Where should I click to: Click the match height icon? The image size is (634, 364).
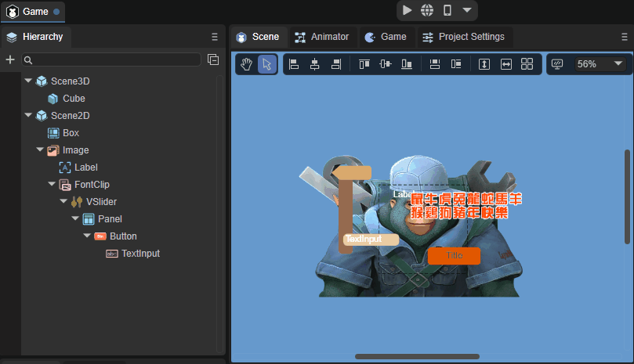pos(484,64)
